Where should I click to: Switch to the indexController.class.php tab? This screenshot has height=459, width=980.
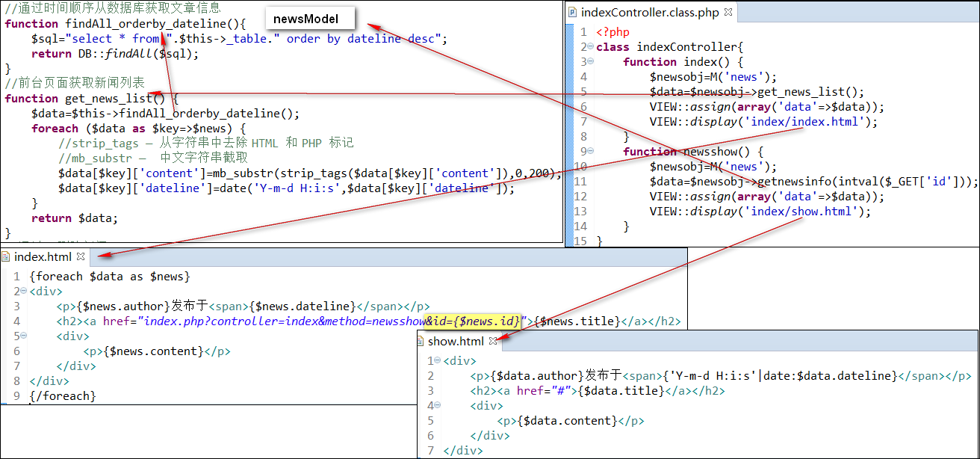(650, 12)
